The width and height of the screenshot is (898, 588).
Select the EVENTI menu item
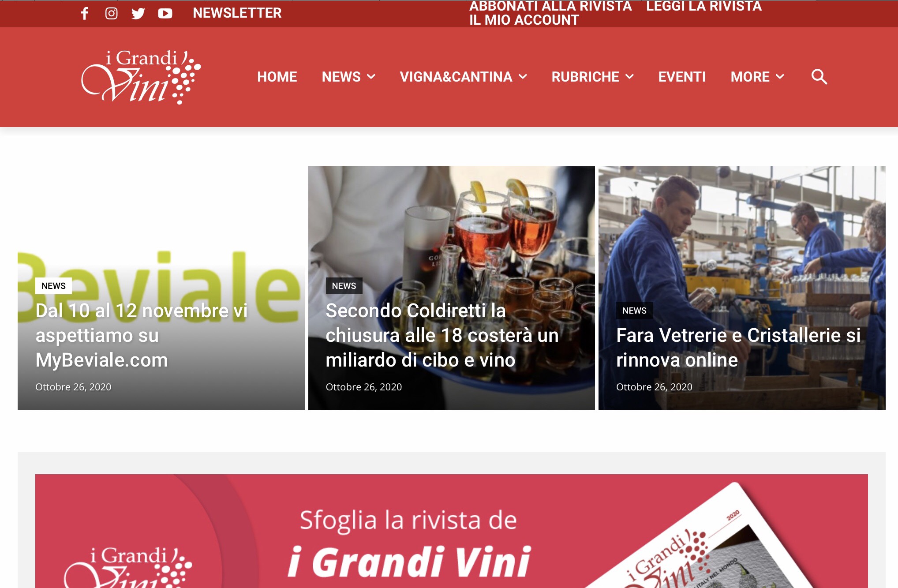(x=682, y=77)
